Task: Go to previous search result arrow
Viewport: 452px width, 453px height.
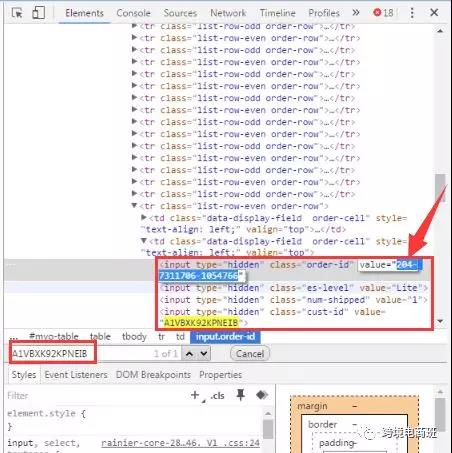Action: click(x=189, y=353)
